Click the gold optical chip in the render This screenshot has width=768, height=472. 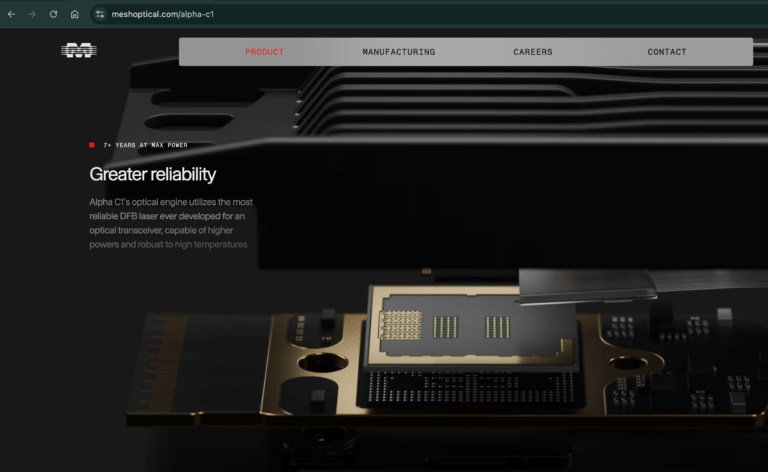coord(473,325)
